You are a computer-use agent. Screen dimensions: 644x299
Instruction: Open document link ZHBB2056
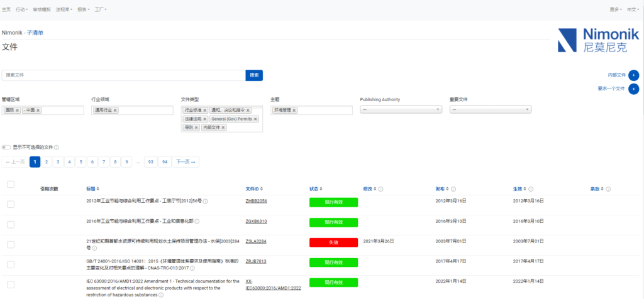pos(256,201)
